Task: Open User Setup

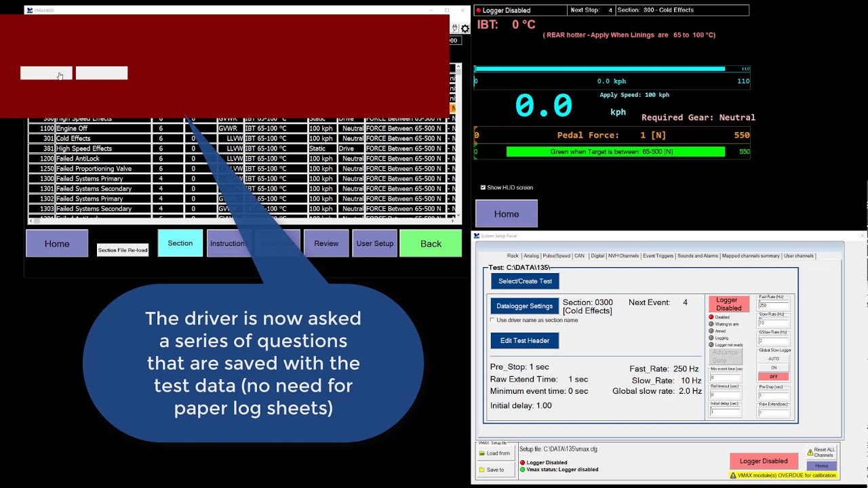Action: tap(375, 243)
